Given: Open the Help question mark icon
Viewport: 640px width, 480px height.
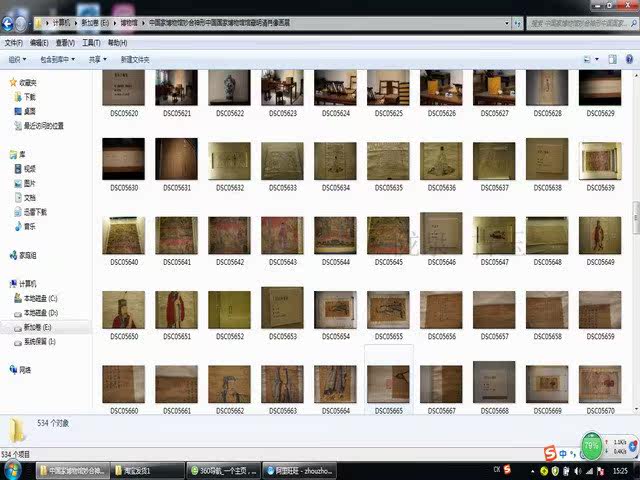Looking at the screenshot, I should click(x=629, y=60).
